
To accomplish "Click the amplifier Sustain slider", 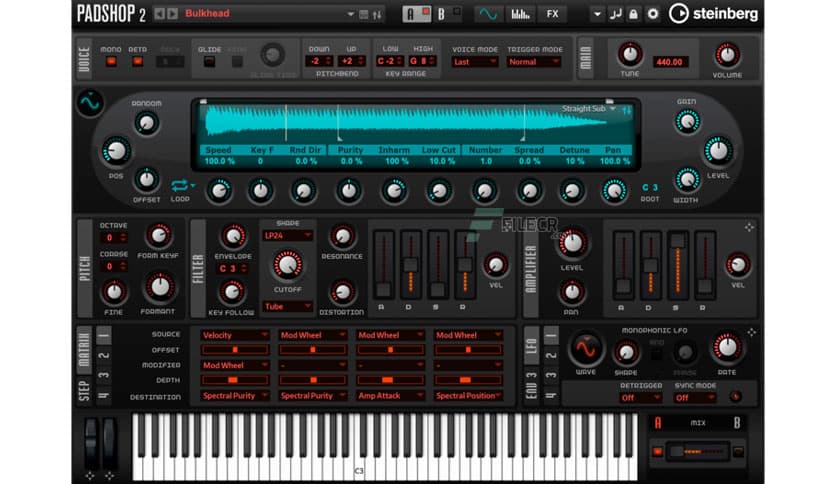I will pyautogui.click(x=678, y=265).
